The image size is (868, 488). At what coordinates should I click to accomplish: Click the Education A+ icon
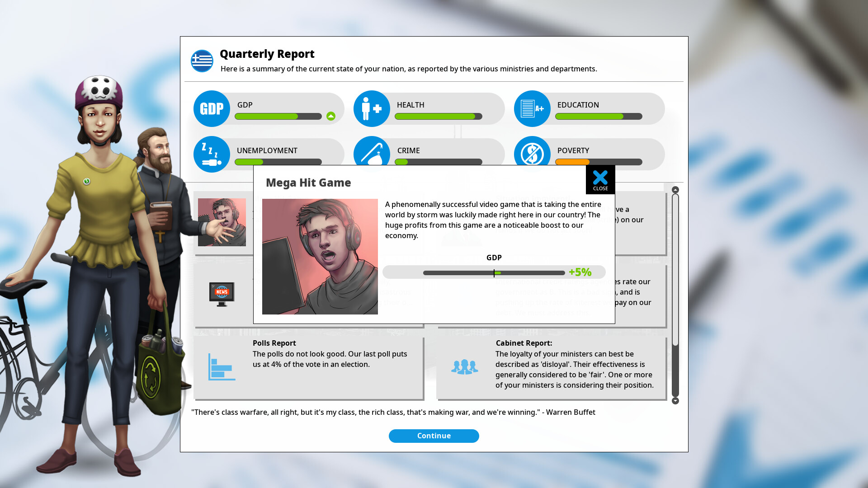(532, 108)
